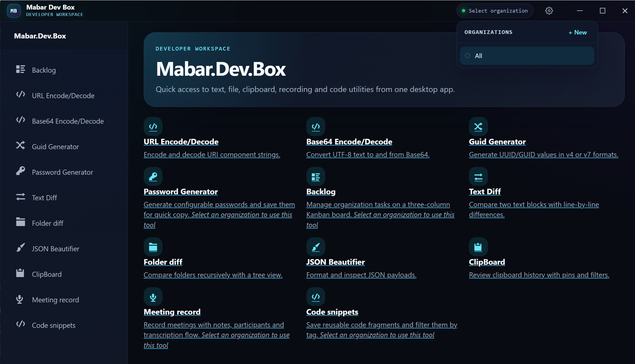
Task: Click the JSON Beautifier card brush icon
Action: (x=316, y=247)
